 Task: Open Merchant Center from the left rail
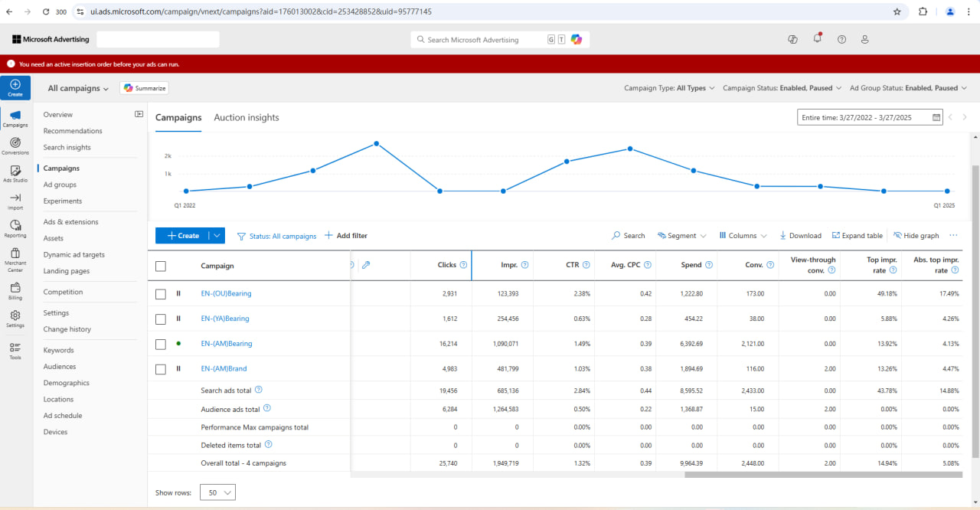coord(15,259)
